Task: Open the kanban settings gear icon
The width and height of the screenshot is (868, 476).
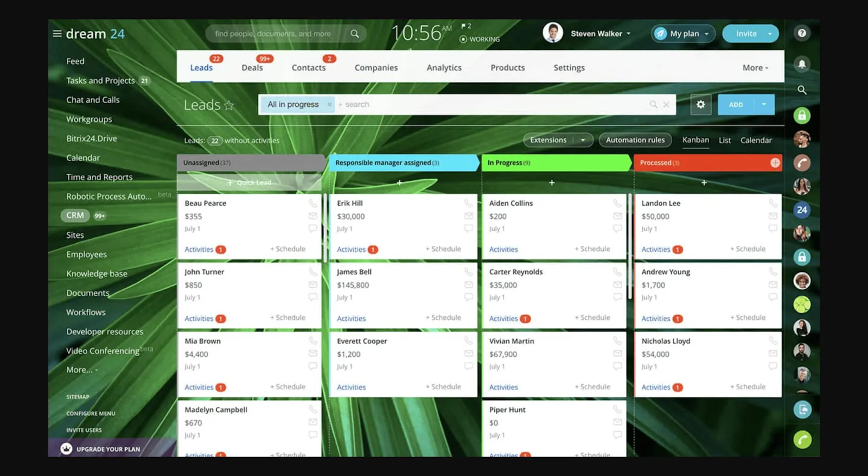Action: point(700,104)
